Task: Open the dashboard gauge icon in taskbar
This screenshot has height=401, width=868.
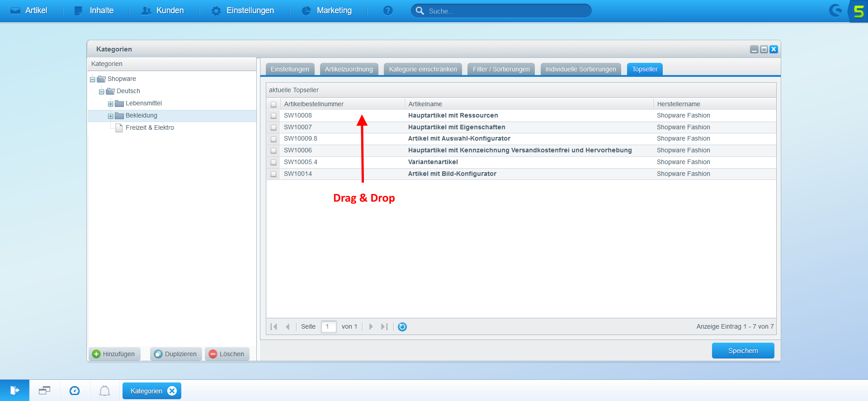Action: click(75, 391)
